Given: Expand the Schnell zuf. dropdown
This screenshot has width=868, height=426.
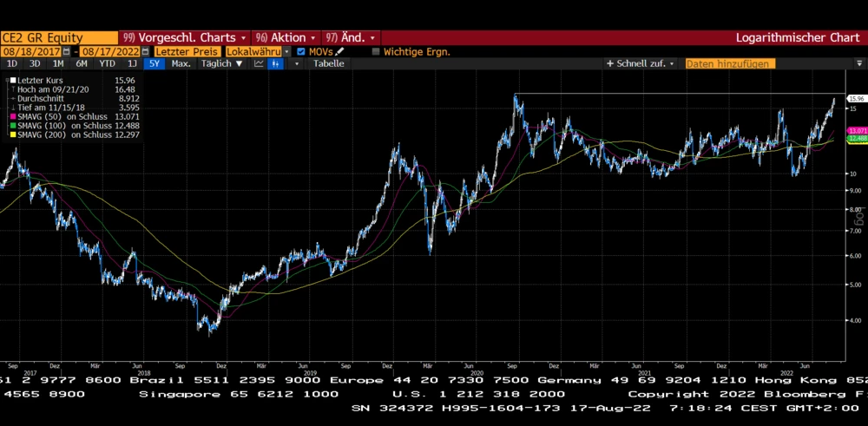Looking at the screenshot, I should click(641, 64).
